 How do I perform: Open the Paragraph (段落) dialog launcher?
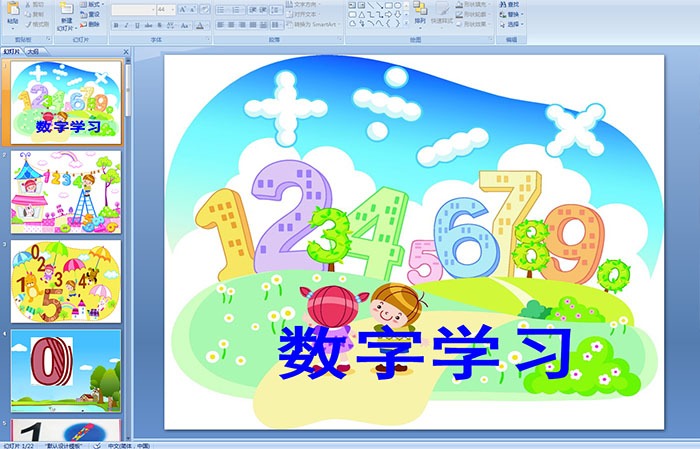[339, 40]
